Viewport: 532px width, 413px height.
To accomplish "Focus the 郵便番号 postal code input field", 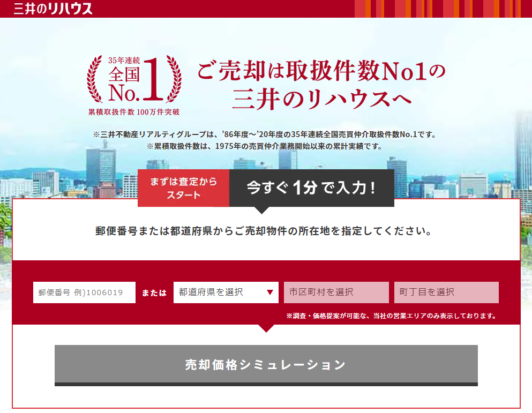I will pyautogui.click(x=84, y=292).
